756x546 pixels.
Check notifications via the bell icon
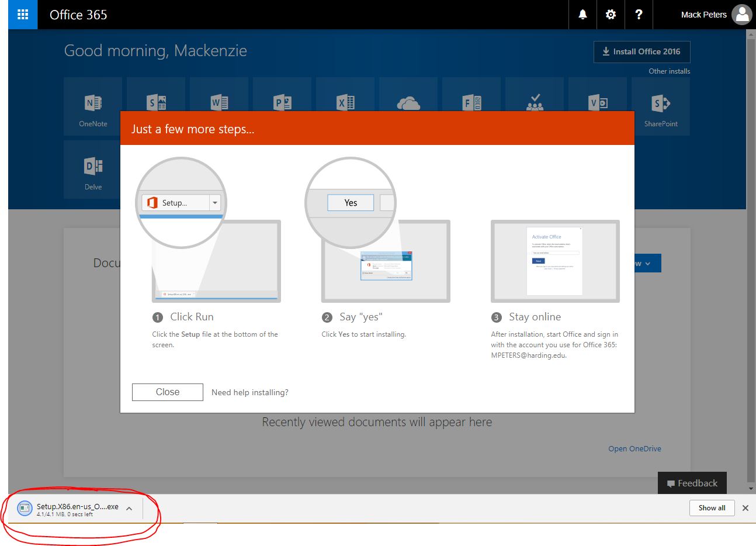coord(582,15)
